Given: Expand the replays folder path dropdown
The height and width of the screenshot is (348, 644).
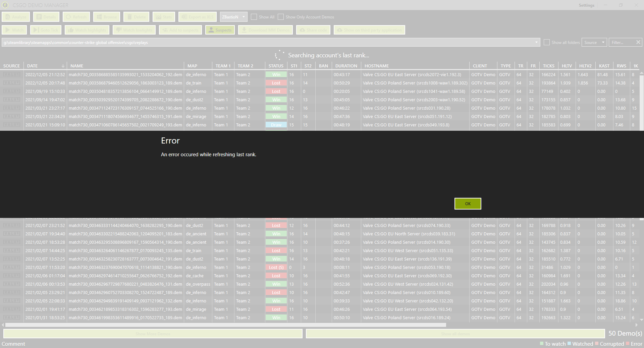Looking at the screenshot, I should [x=537, y=42].
